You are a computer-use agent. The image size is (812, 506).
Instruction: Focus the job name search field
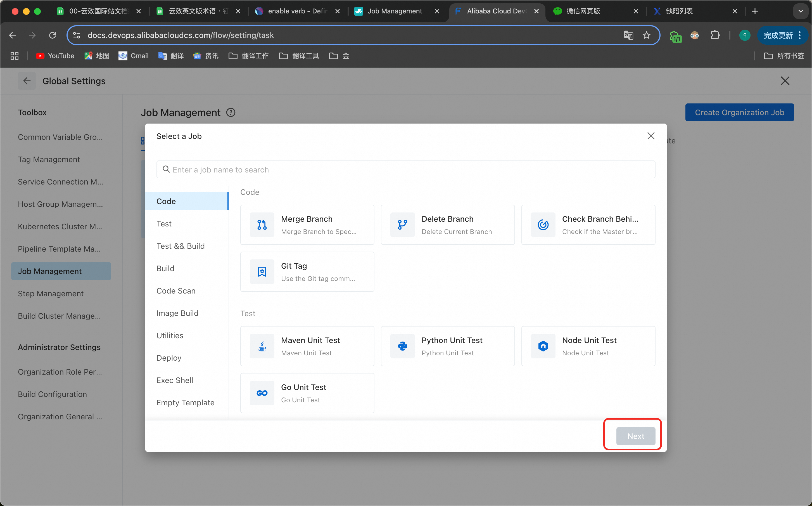(x=405, y=170)
